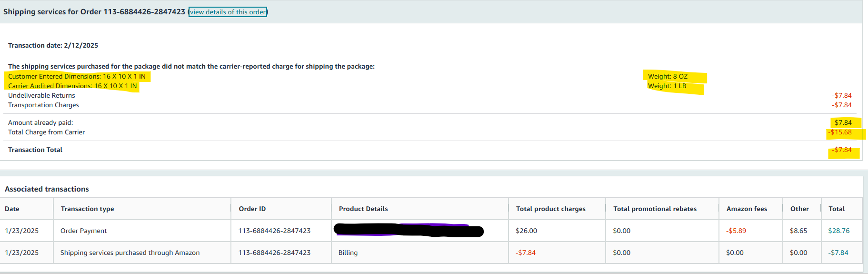Click the Transaction type column header
Screen dimensions: 868x274
[x=87, y=209]
